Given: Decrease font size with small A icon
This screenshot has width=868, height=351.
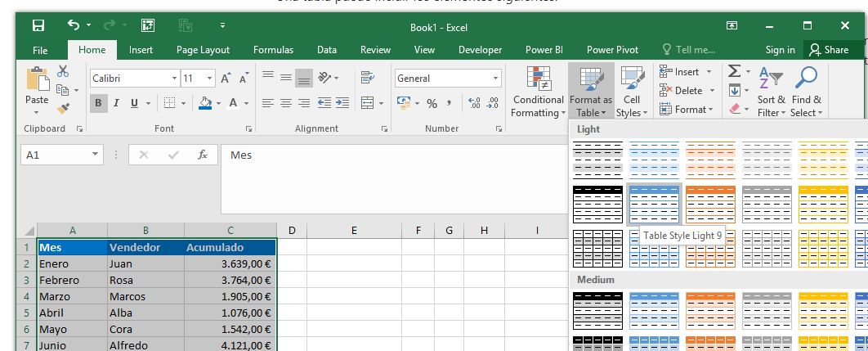Looking at the screenshot, I should [244, 79].
